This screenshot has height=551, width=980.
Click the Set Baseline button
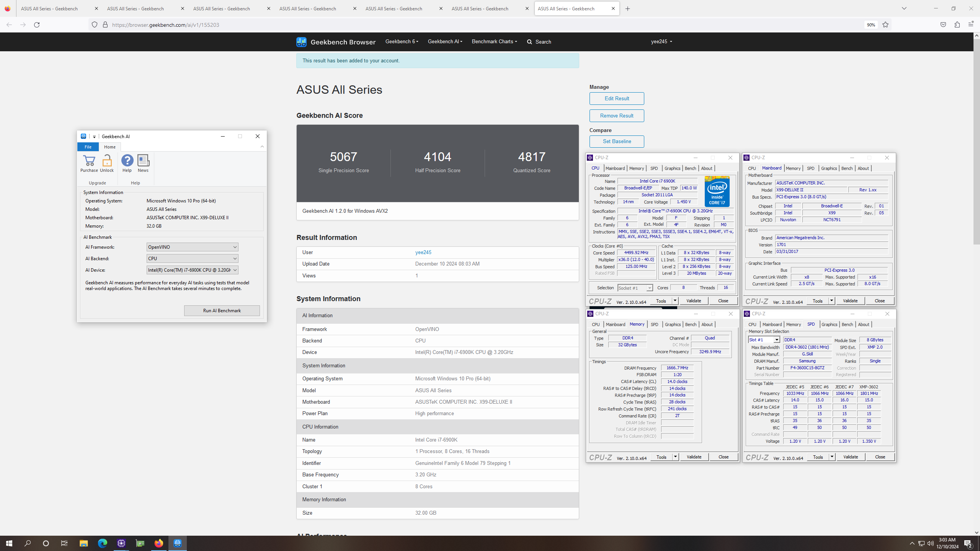click(617, 141)
